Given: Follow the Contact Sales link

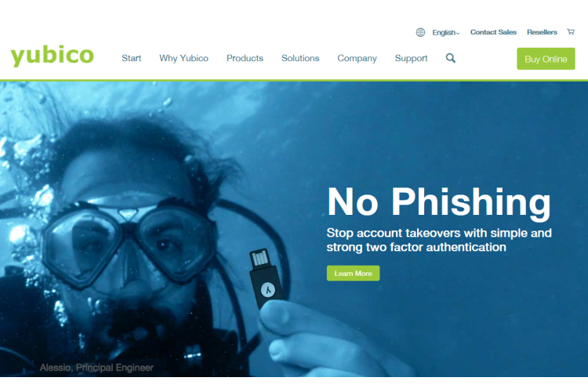Looking at the screenshot, I should (x=493, y=32).
